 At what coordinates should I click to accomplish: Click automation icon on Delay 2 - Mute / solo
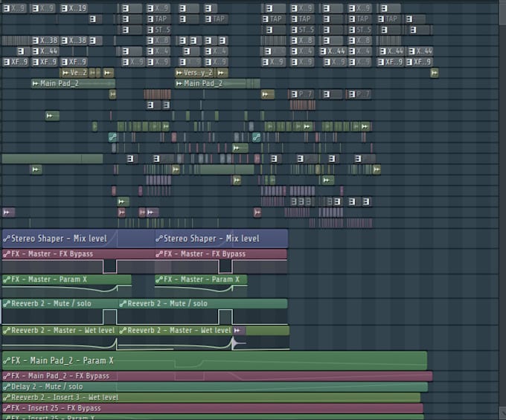click(7, 387)
